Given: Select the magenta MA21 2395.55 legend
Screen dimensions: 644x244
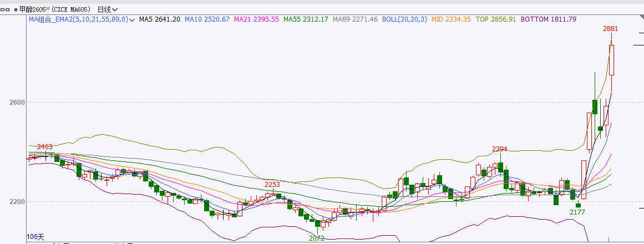Looking at the screenshot, I should click(x=256, y=19).
